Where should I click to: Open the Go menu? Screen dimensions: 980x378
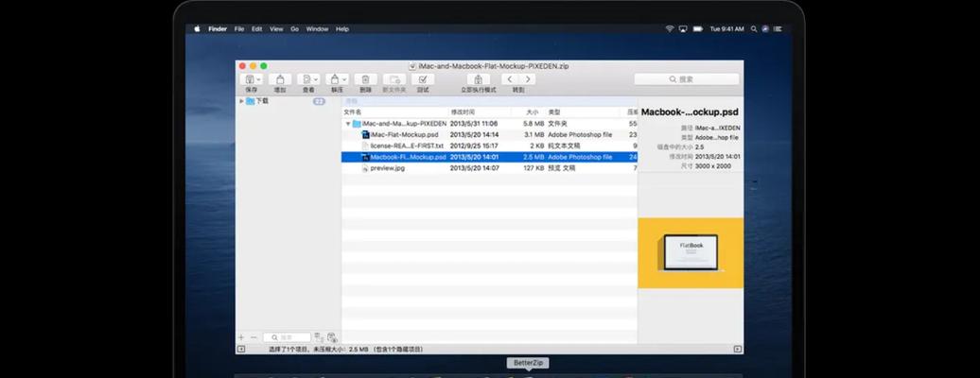pyautogui.click(x=294, y=28)
